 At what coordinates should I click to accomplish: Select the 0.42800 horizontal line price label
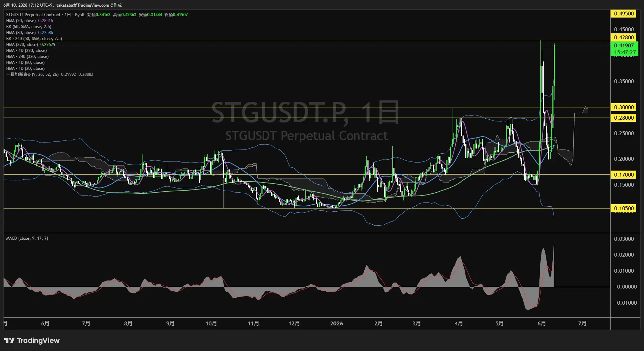pyautogui.click(x=624, y=38)
